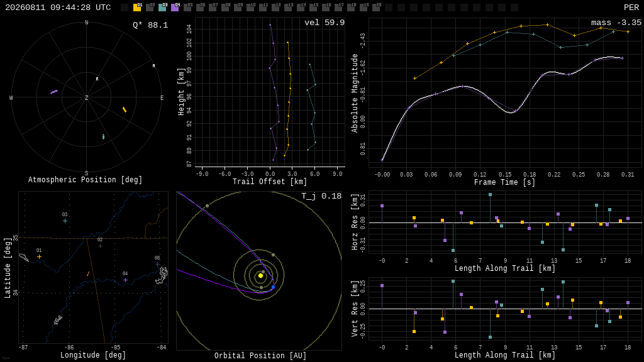Click the Longitude [deg] axis label
The image size is (644, 362).
click(93, 355)
